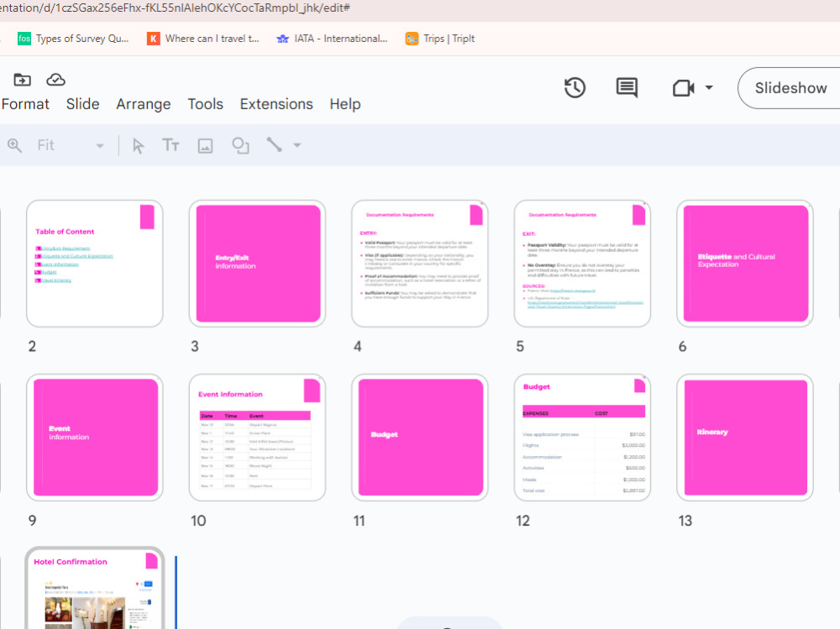Screen dimensions: 840x629
Task: Open IATA - International bookmark
Action: pyautogui.click(x=332, y=39)
